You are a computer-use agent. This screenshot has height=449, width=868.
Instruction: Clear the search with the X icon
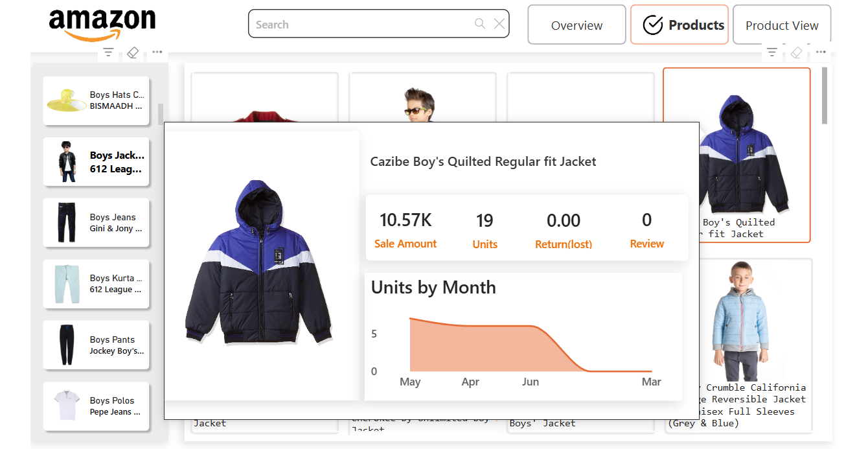pos(499,24)
